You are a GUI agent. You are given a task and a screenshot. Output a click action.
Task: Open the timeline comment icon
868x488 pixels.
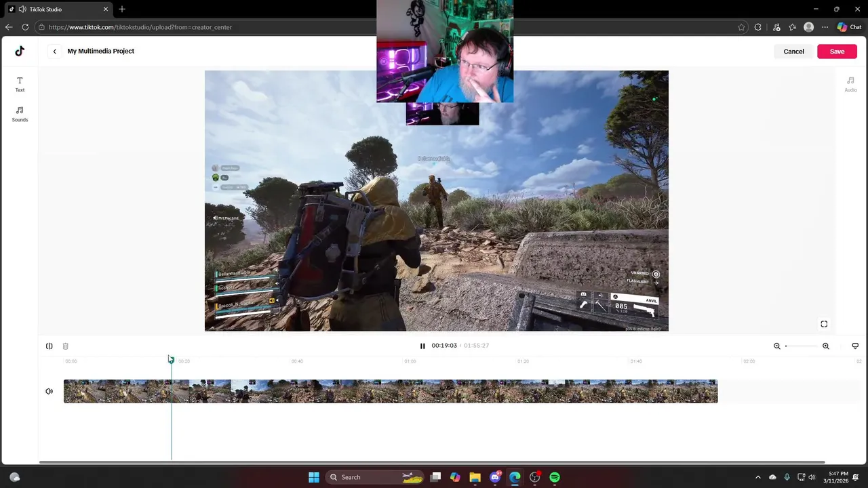coord(855,346)
